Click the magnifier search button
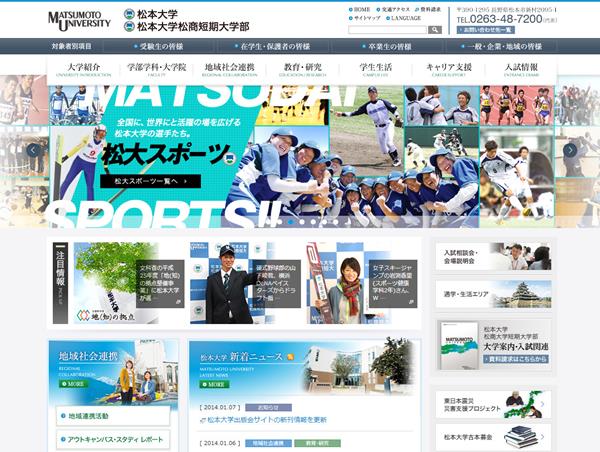Viewport: 600px width, 452px height. click(435, 30)
